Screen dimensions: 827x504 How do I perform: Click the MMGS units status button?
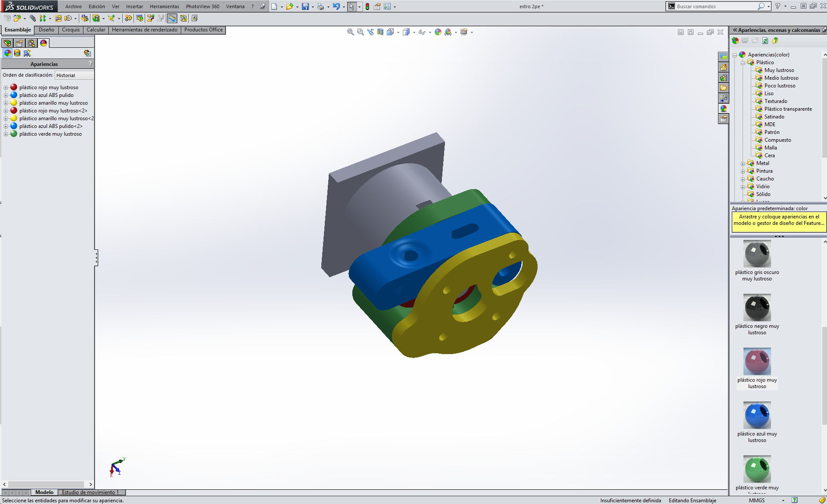tap(757, 501)
